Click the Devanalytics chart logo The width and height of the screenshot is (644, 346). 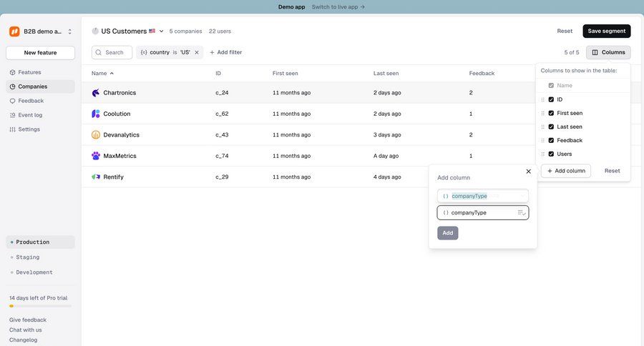point(96,134)
